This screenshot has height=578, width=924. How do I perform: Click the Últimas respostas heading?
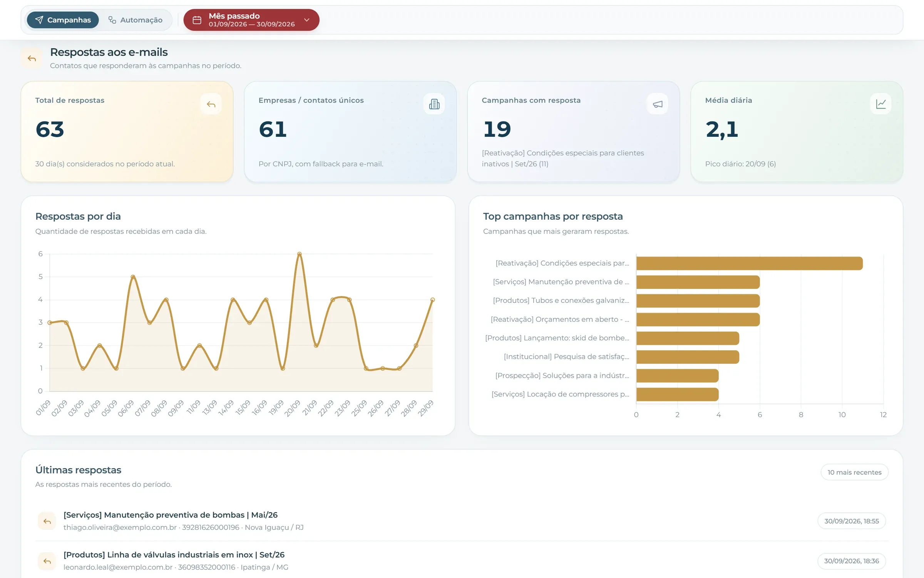point(78,470)
